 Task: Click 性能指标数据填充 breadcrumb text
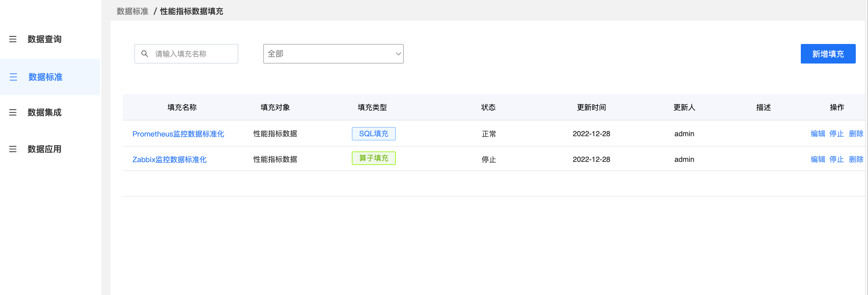191,11
